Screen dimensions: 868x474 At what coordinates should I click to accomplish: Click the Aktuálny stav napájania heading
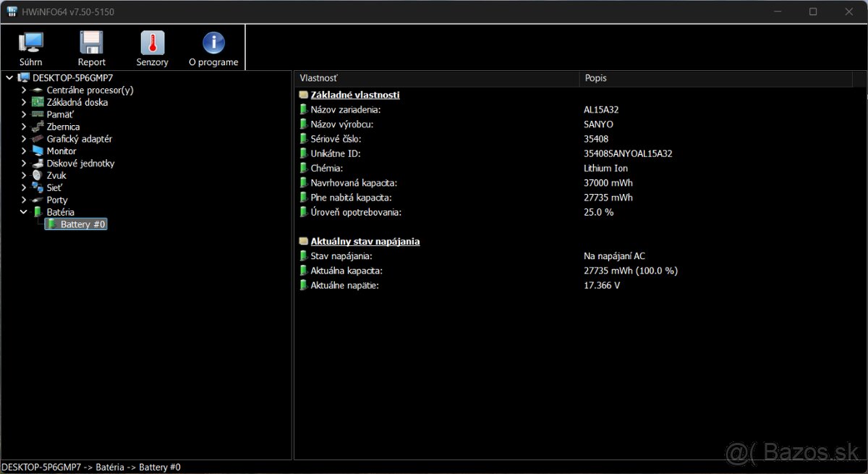coord(365,241)
